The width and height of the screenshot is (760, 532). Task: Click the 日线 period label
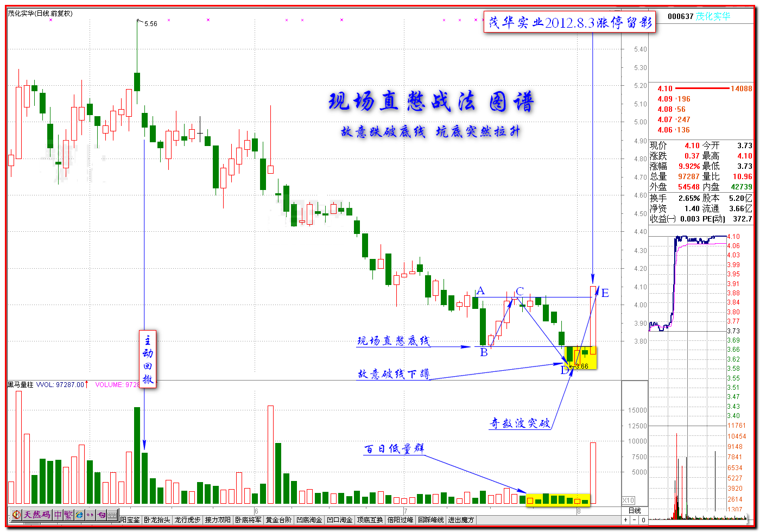[634, 511]
